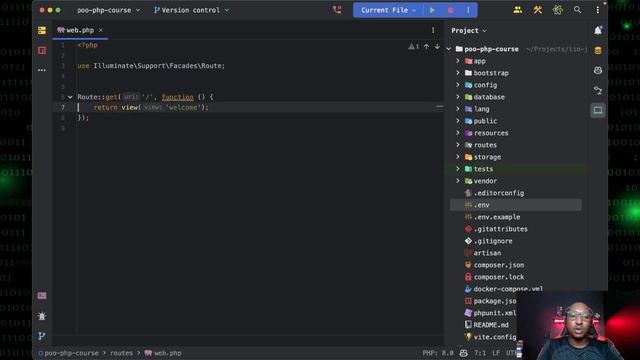Open the Copilot side icon
This screenshot has width=640, height=360.
(x=598, y=70)
